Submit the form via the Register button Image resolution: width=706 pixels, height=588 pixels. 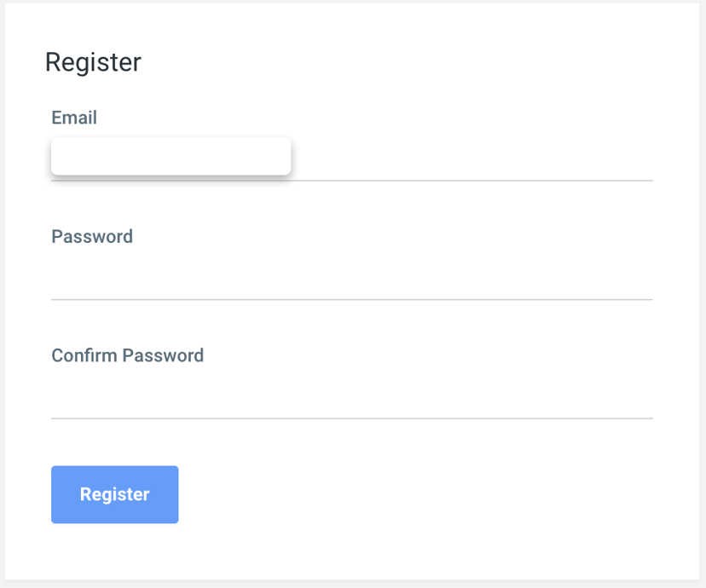(114, 494)
